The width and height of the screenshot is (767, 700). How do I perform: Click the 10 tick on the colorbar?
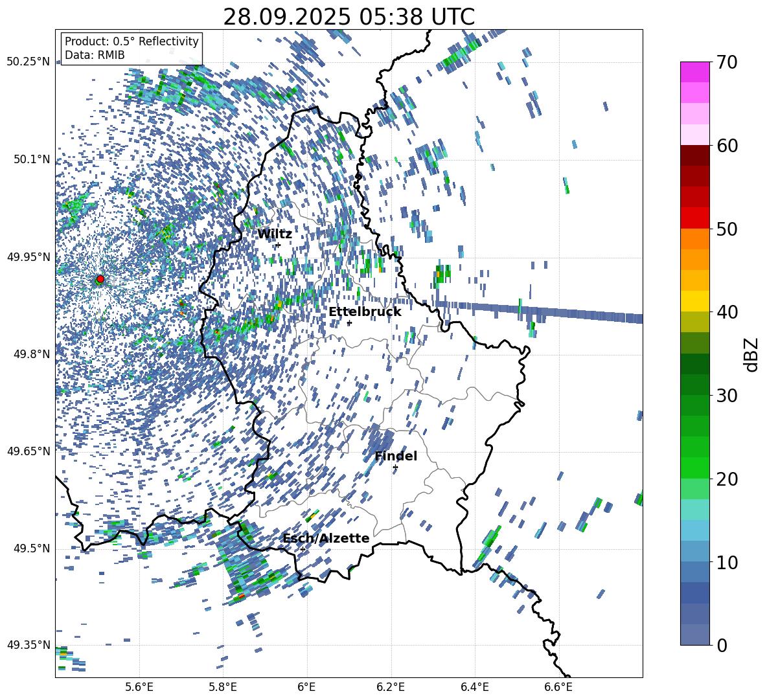point(727,562)
